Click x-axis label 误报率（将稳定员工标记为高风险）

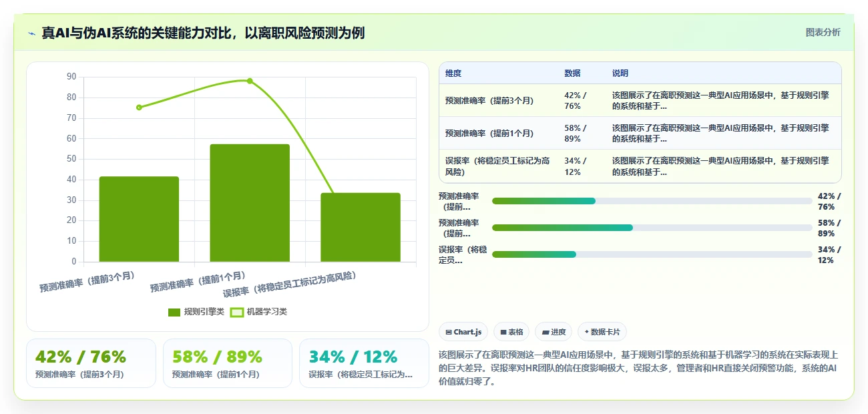click(x=290, y=284)
